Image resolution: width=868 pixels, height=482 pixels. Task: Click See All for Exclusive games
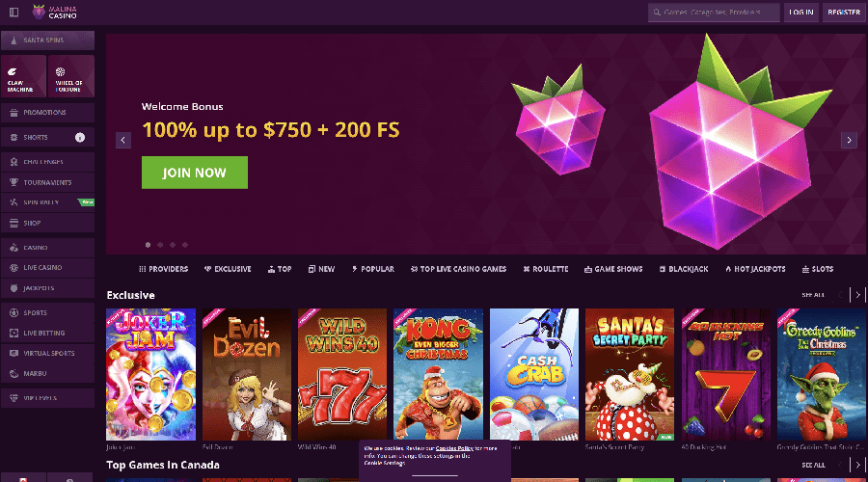point(813,295)
